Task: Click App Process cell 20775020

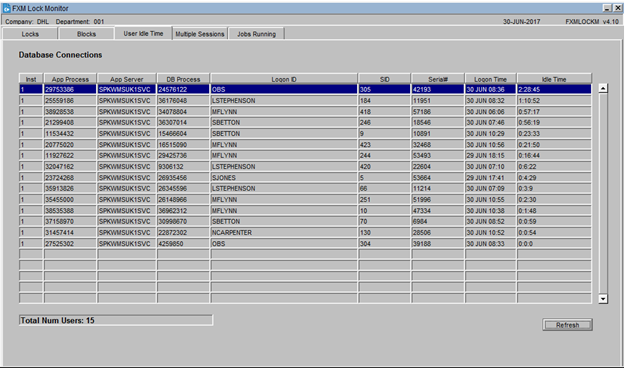Action: 70,145
